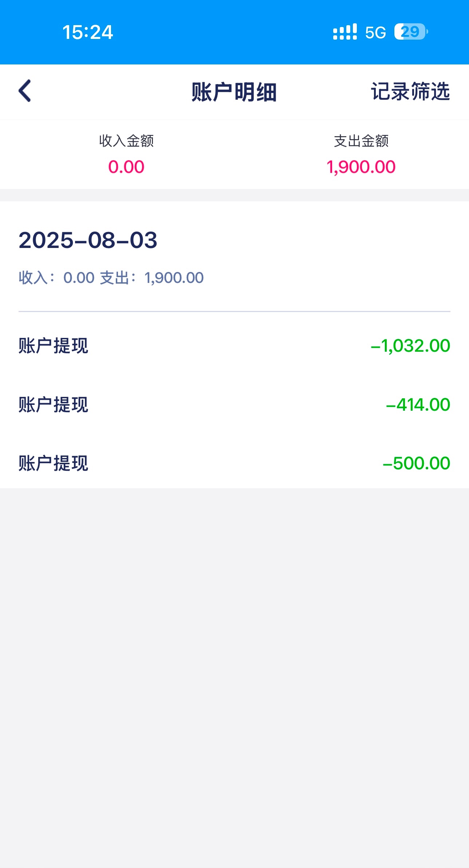This screenshot has height=868, width=469.
Task: Tap the daily 支出 1,900.00 summary text
Action: click(152, 278)
